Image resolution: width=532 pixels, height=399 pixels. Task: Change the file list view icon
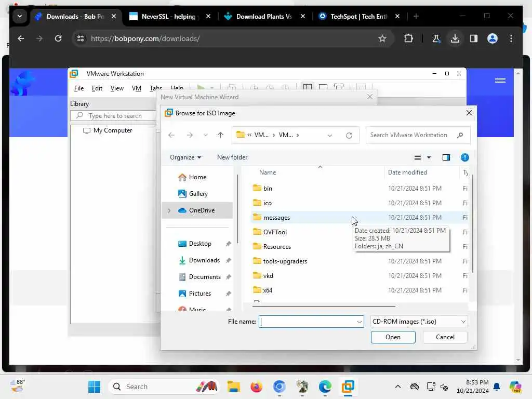point(418,157)
